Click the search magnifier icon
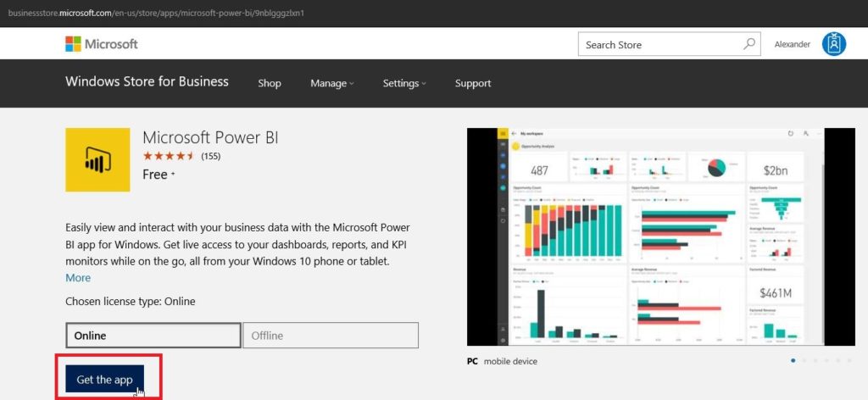868x400 pixels. (x=749, y=44)
